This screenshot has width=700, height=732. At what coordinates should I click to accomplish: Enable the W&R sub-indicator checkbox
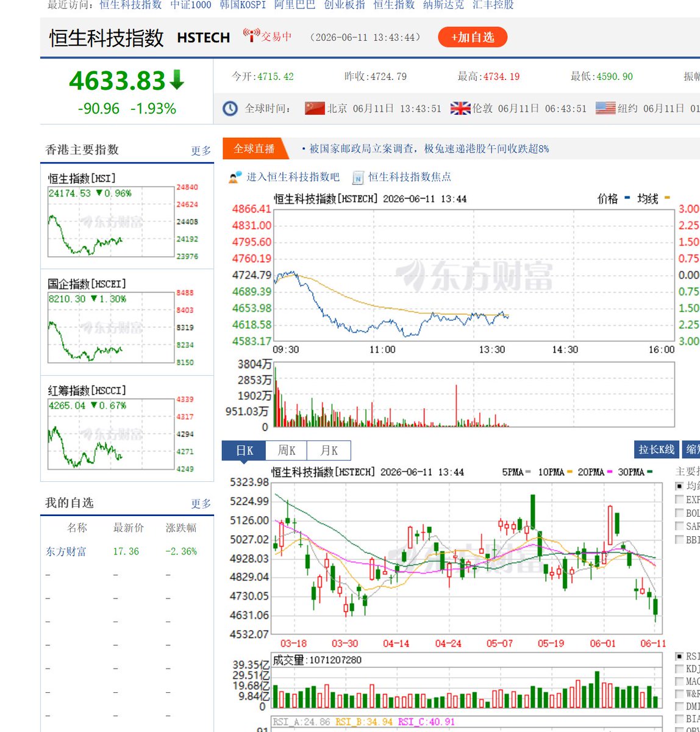click(679, 694)
